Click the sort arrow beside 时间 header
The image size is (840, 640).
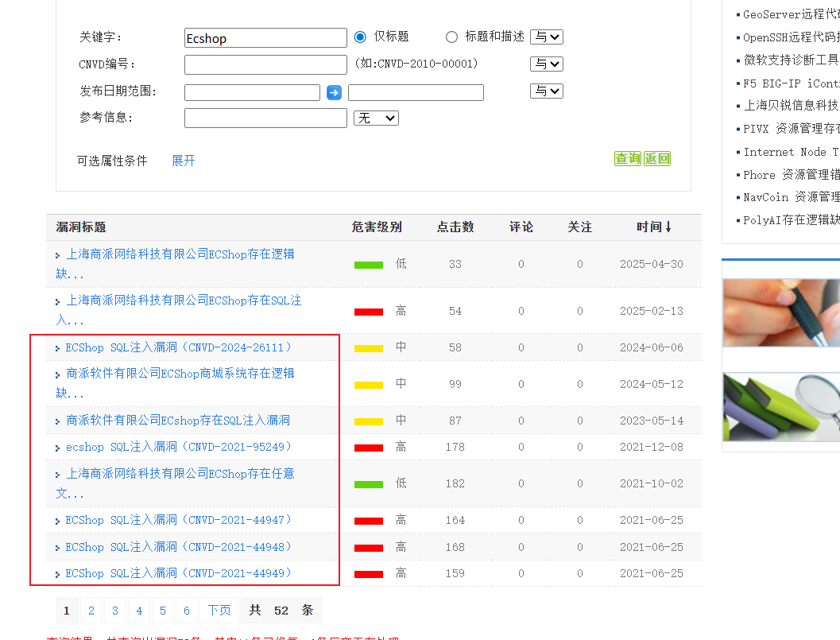668,227
